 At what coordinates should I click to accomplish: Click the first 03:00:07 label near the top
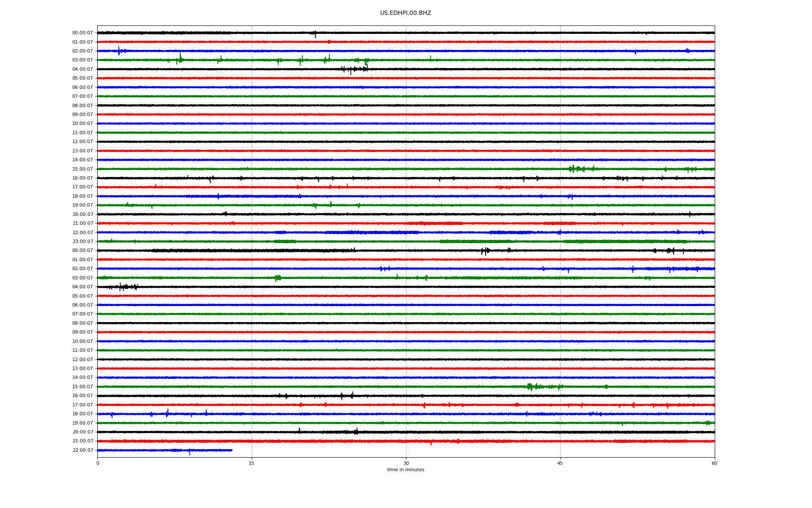point(82,60)
